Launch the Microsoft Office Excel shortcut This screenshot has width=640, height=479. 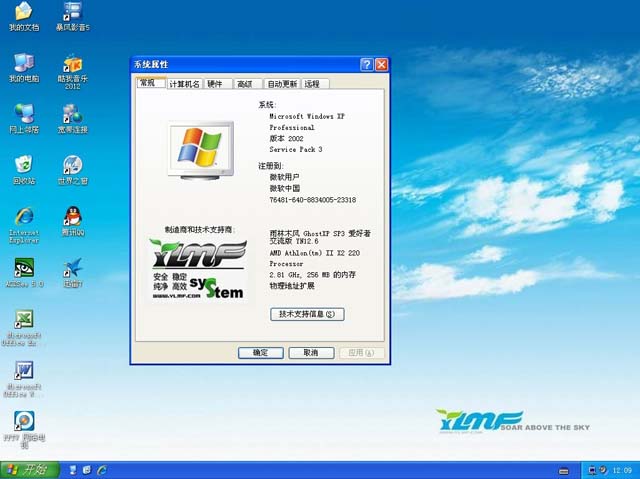(x=24, y=320)
